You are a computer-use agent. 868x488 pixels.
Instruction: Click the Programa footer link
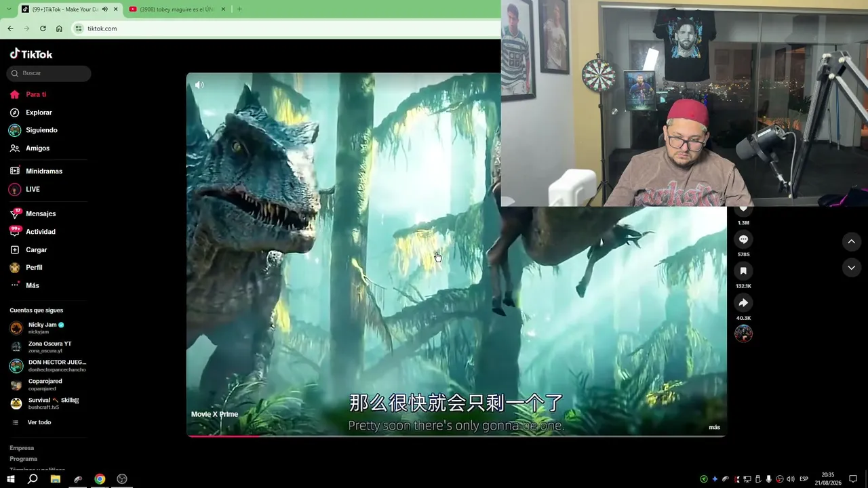click(x=24, y=459)
